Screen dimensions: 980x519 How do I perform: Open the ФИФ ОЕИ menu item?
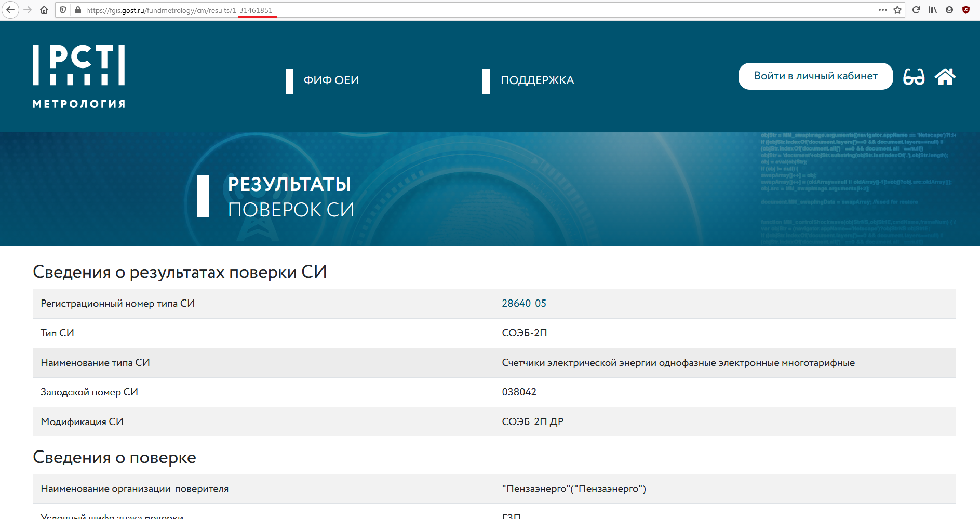click(331, 80)
